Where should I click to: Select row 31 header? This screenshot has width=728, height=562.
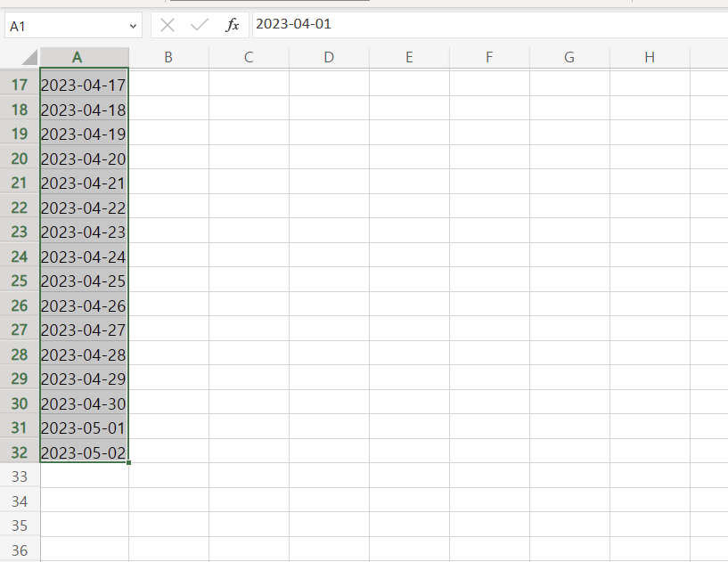pyautogui.click(x=20, y=427)
